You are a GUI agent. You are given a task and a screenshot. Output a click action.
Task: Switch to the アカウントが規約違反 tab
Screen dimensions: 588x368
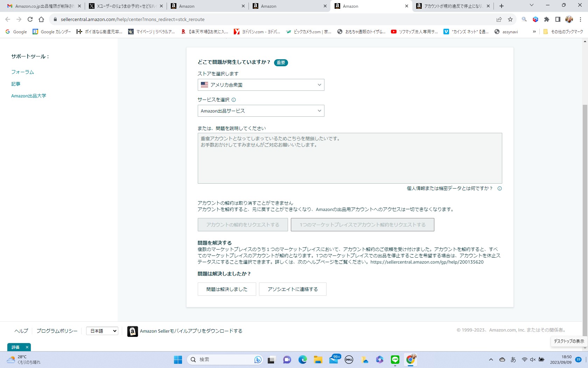(x=453, y=6)
